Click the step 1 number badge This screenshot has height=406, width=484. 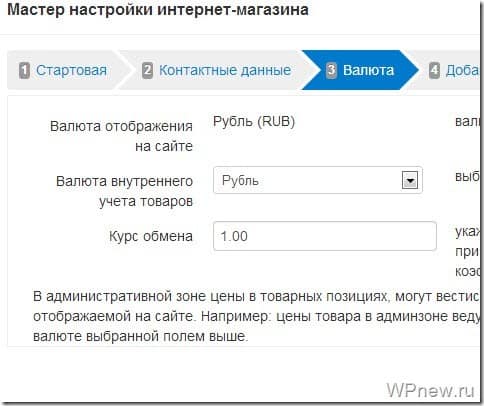click(25, 71)
